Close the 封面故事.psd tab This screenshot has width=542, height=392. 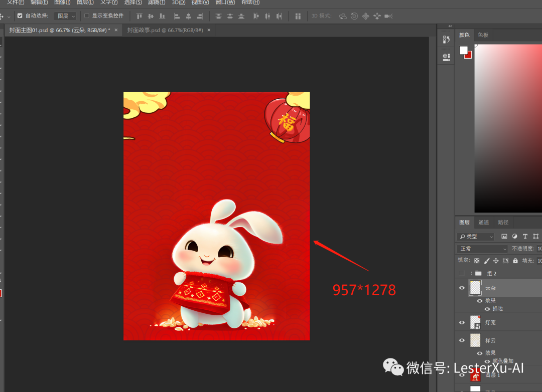pyautogui.click(x=209, y=30)
